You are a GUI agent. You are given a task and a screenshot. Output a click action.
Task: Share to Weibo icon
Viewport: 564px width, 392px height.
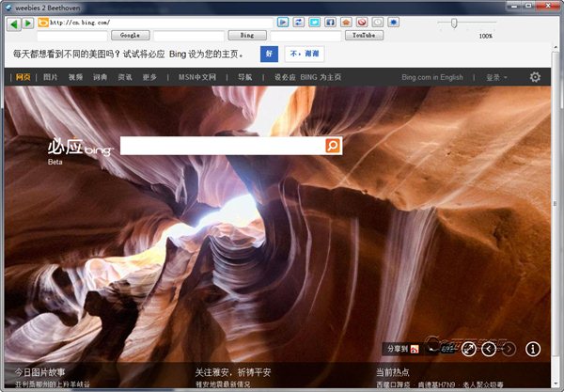tap(415, 349)
